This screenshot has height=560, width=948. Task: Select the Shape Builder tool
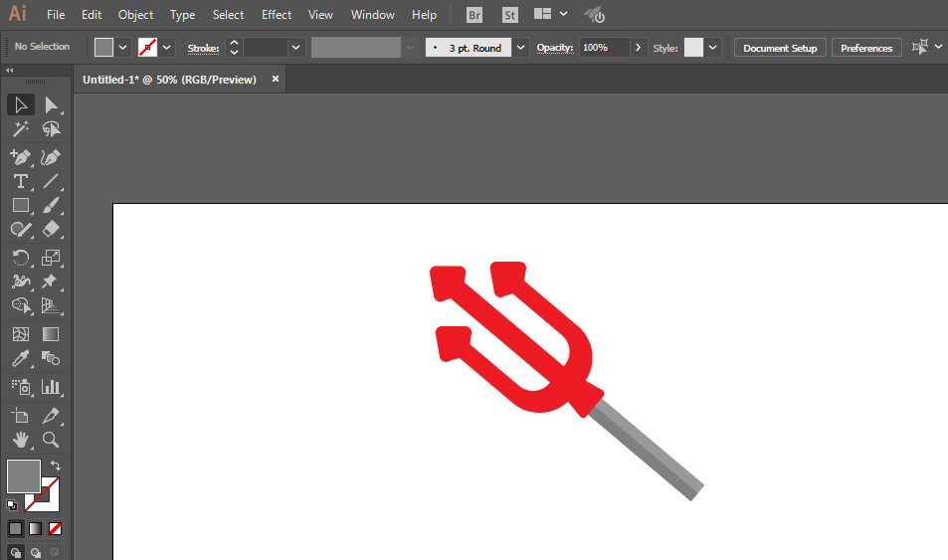tap(21, 306)
